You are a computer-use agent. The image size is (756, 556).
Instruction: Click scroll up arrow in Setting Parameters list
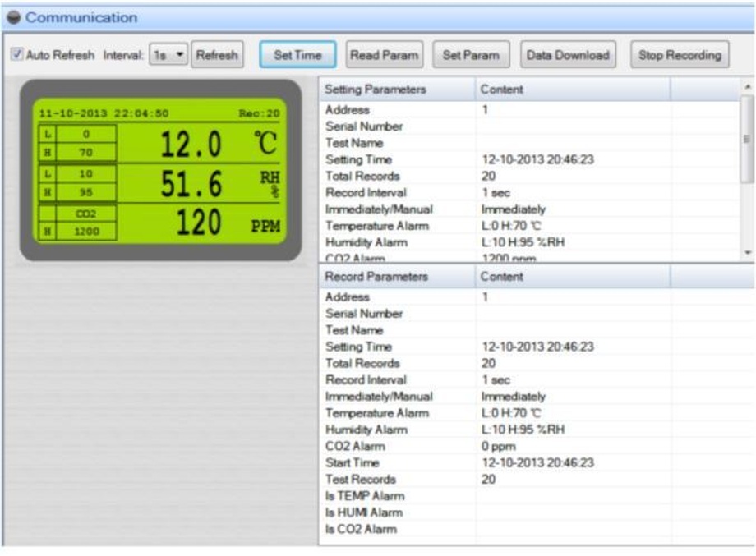pos(747,86)
